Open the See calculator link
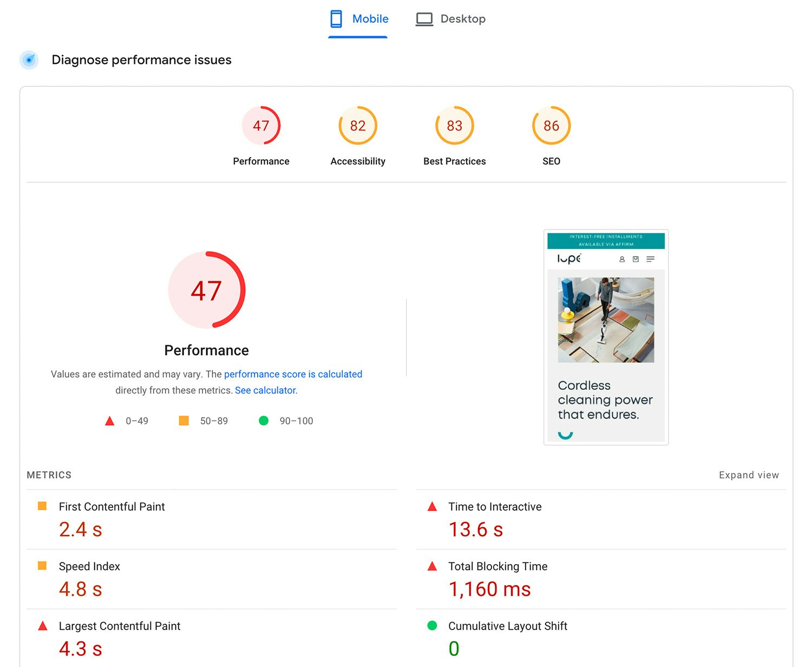 (x=266, y=390)
